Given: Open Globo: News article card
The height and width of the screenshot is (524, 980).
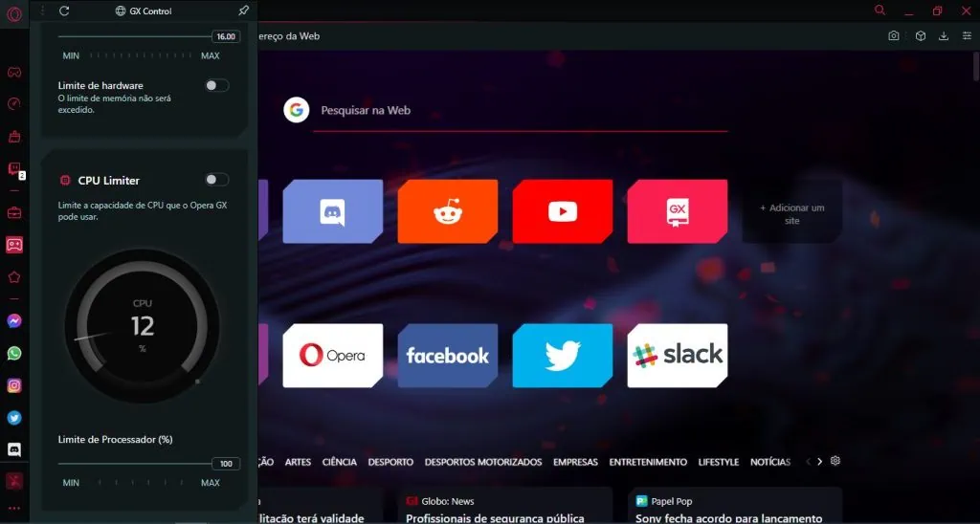Looking at the screenshot, I should (504, 506).
